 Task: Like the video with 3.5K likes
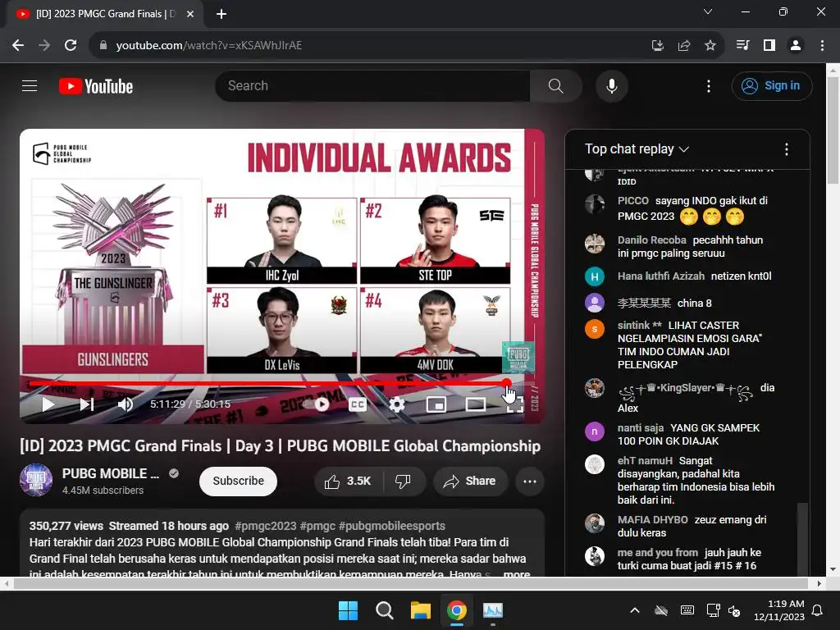[348, 481]
